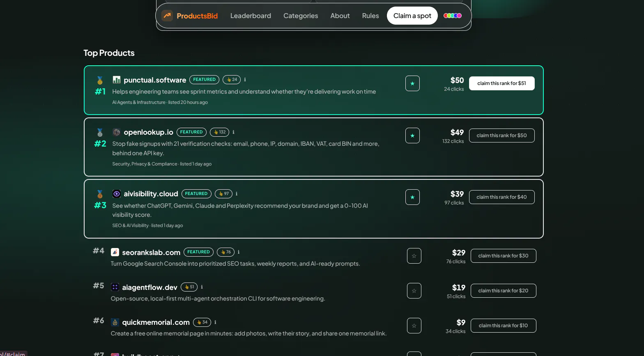Click the 51 clicks badge on aiagentflow.dev
This screenshot has height=356, width=644.
tap(189, 287)
